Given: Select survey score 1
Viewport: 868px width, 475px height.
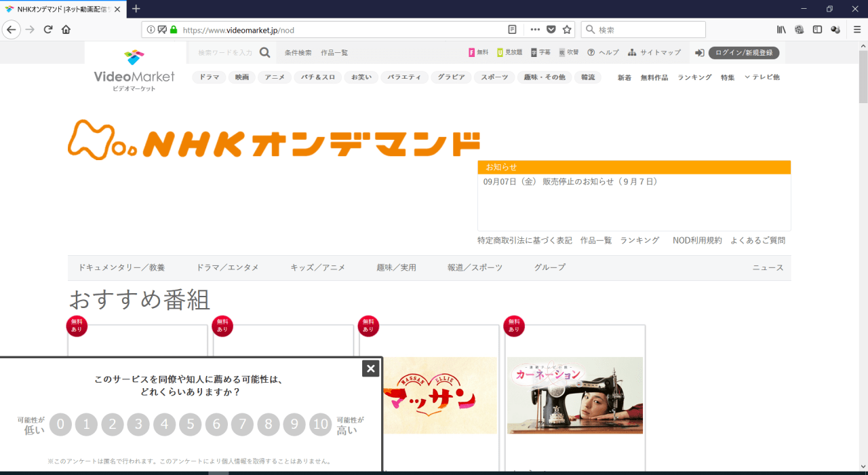Looking at the screenshot, I should pos(86,425).
